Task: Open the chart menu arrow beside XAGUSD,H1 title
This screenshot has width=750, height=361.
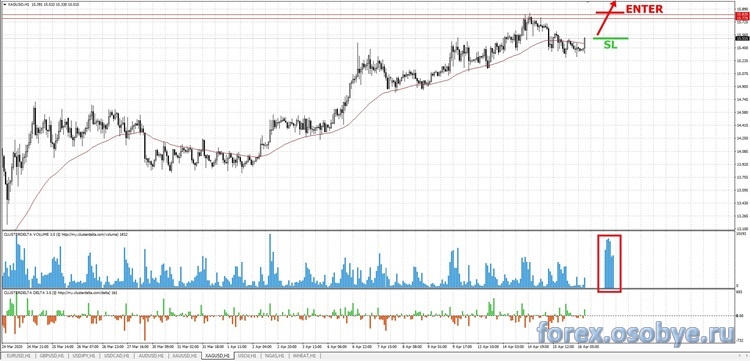Action: [x=4, y=4]
